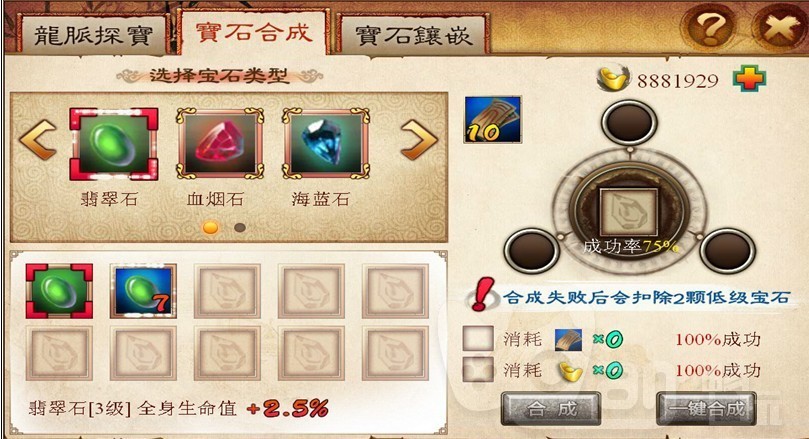The image size is (809, 439).
Task: Click the level 7 jade gem in inventory
Action: 143,290
